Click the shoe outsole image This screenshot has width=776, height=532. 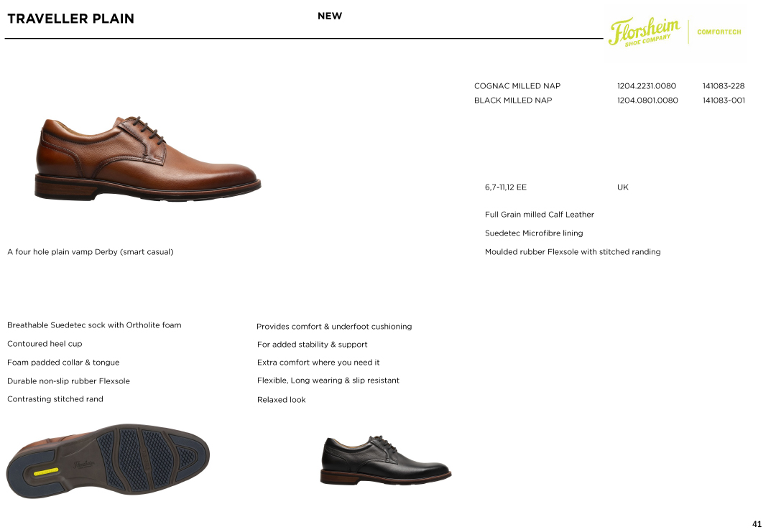click(108, 460)
